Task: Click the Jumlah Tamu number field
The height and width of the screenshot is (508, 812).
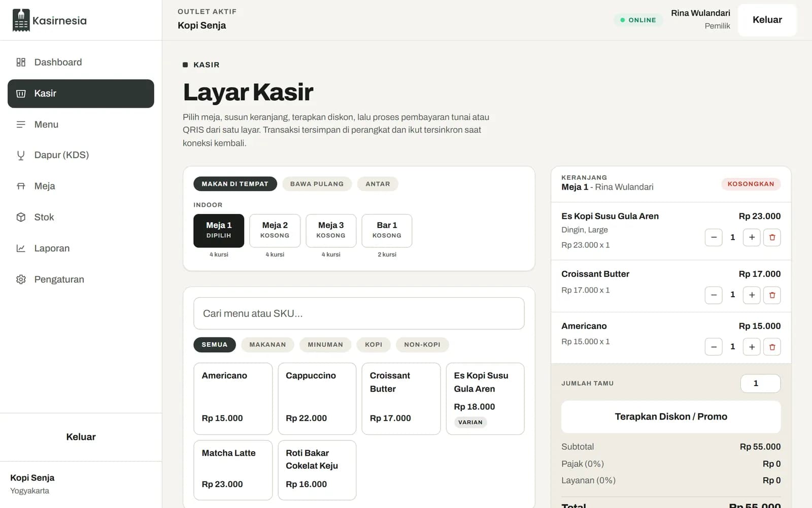Action: point(760,384)
